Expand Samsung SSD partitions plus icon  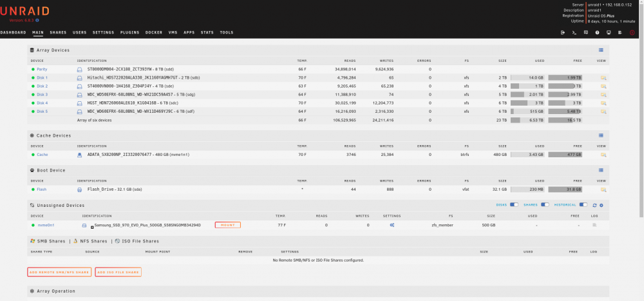[92, 227]
